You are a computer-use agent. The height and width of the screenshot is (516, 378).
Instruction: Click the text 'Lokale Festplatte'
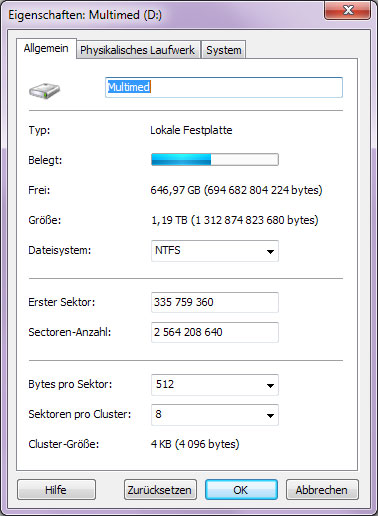191,130
